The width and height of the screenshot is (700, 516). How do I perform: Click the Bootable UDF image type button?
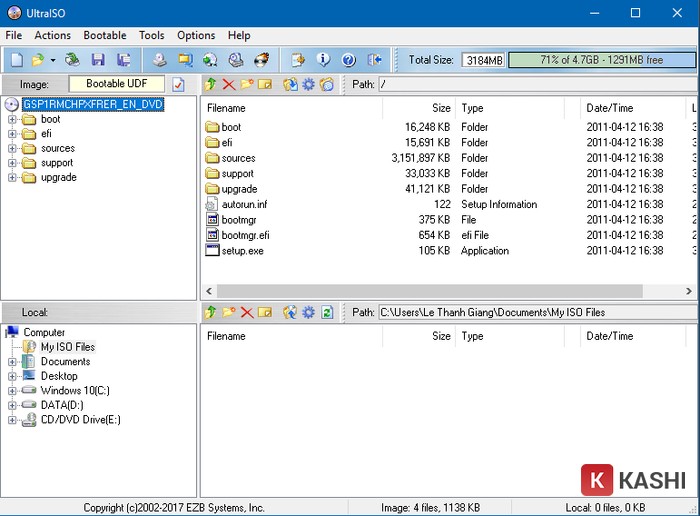[118, 84]
